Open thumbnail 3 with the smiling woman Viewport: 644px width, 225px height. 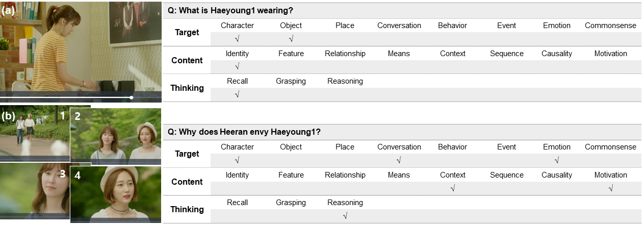pos(35,191)
